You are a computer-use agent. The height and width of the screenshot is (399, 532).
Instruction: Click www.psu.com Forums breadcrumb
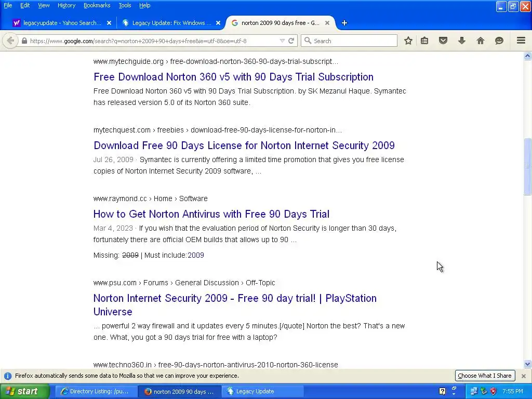[x=184, y=283]
